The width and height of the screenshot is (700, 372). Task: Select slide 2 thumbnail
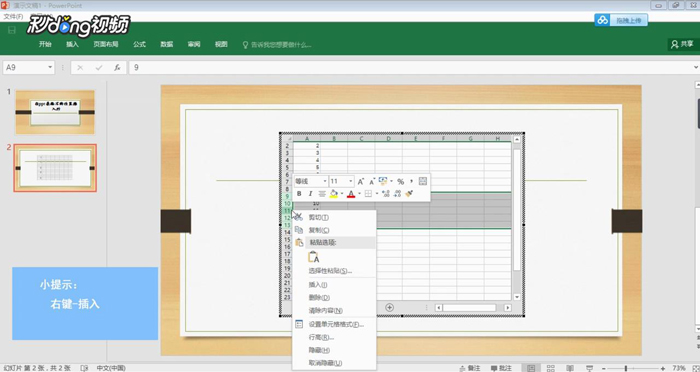(55, 168)
